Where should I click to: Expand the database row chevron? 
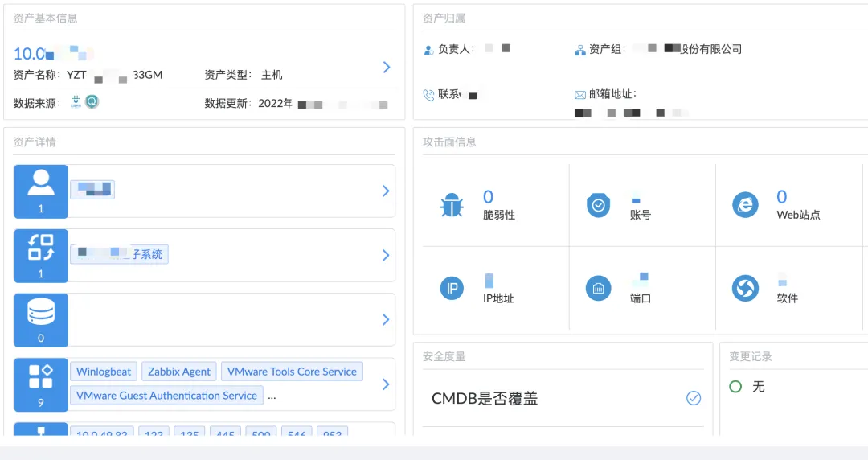pos(386,320)
